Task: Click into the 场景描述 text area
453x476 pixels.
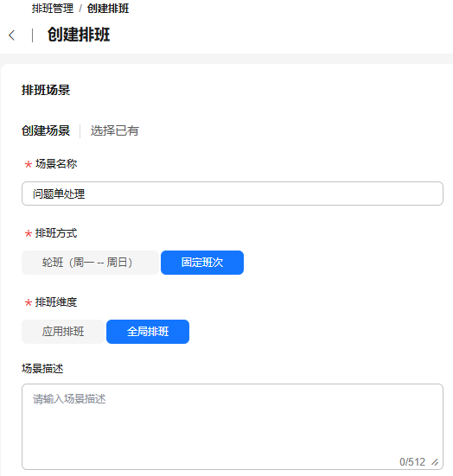Action: pyautogui.click(x=233, y=427)
